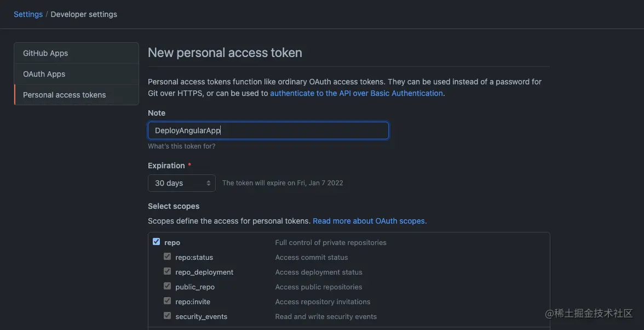The width and height of the screenshot is (644, 330).
Task: Click the security_events scope label
Action: (x=201, y=316)
